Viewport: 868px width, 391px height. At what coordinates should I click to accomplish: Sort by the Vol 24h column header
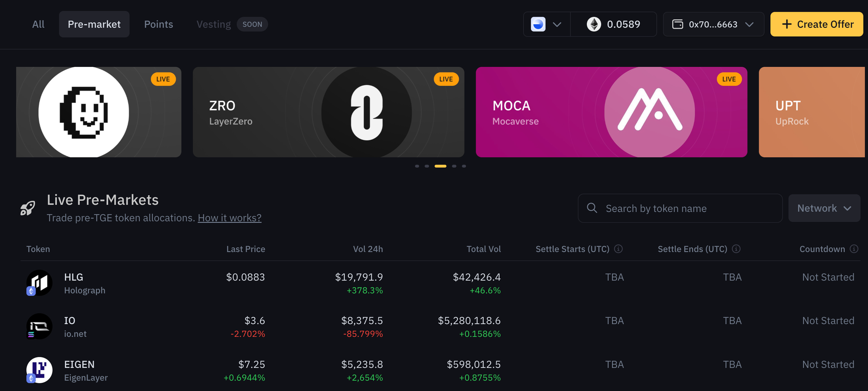(368, 249)
